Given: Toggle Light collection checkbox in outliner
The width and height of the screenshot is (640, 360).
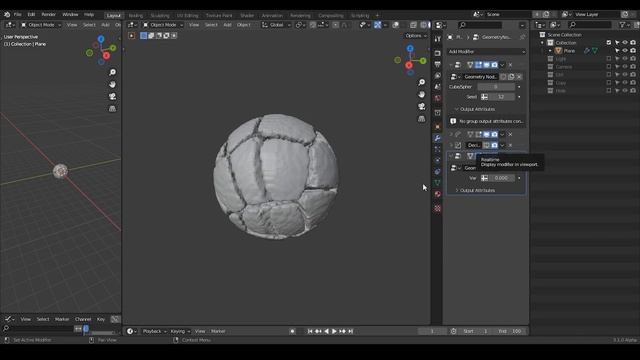Looking at the screenshot, I should click(x=609, y=59).
